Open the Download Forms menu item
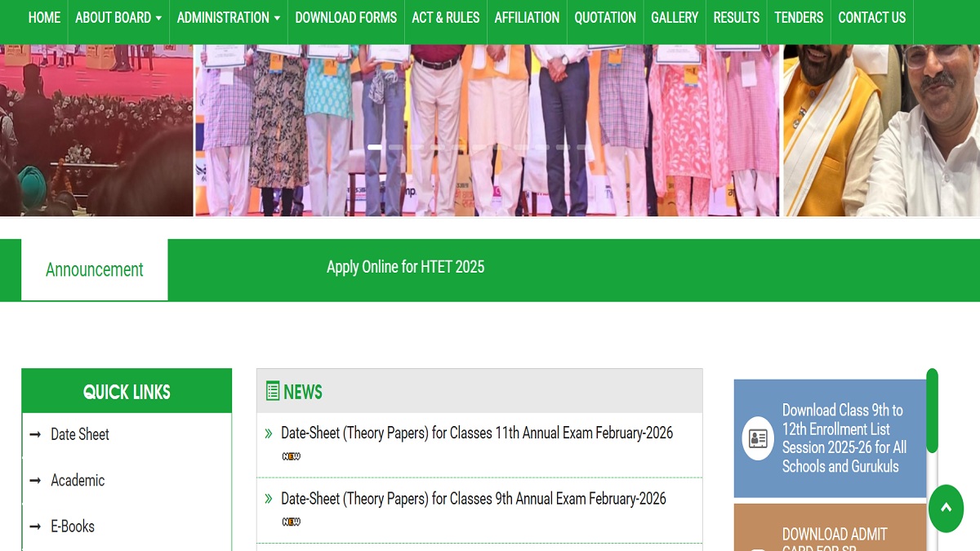The image size is (980, 551). click(x=345, y=17)
